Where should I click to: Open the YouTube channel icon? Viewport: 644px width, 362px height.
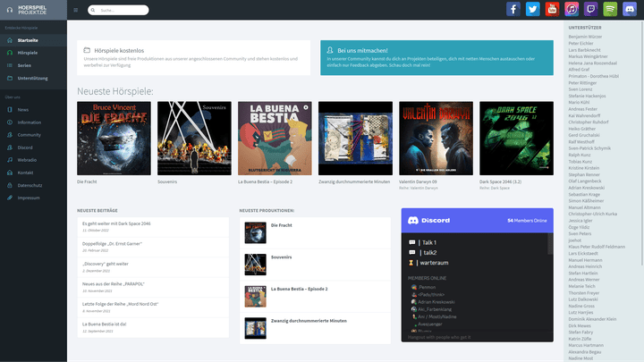pos(552,9)
